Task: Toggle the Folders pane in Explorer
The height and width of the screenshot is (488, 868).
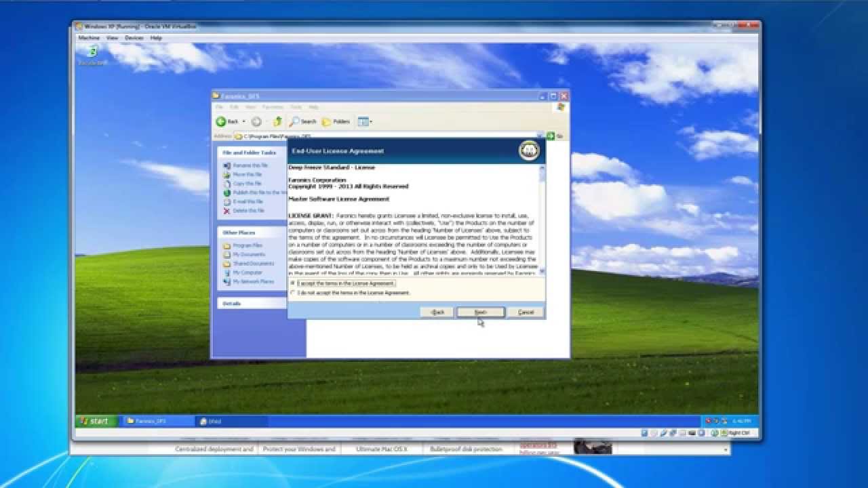Action: point(336,122)
